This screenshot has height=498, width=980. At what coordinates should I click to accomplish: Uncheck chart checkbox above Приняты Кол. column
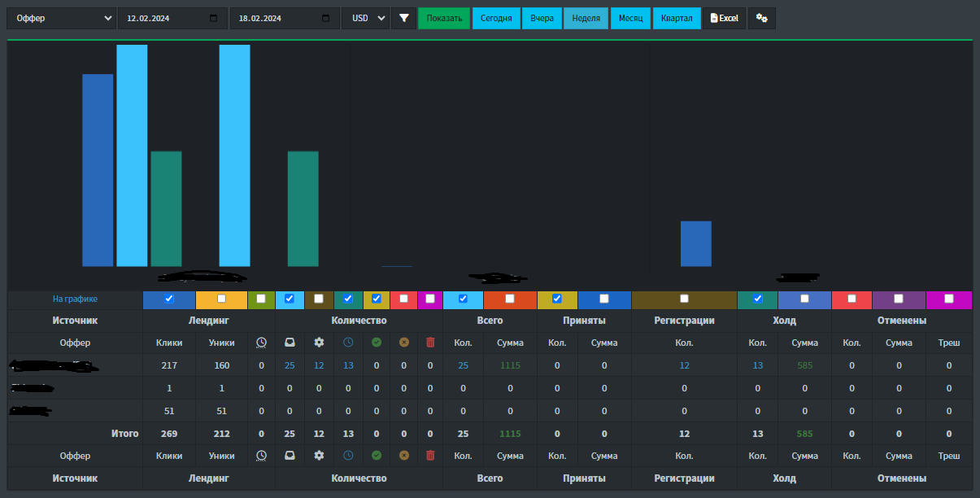point(557,299)
